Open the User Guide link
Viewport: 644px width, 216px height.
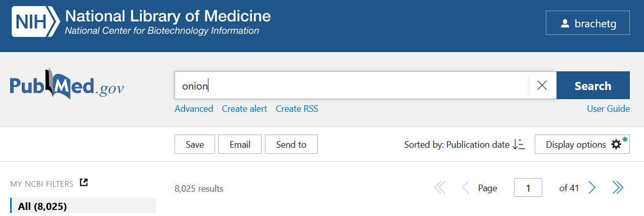[608, 109]
